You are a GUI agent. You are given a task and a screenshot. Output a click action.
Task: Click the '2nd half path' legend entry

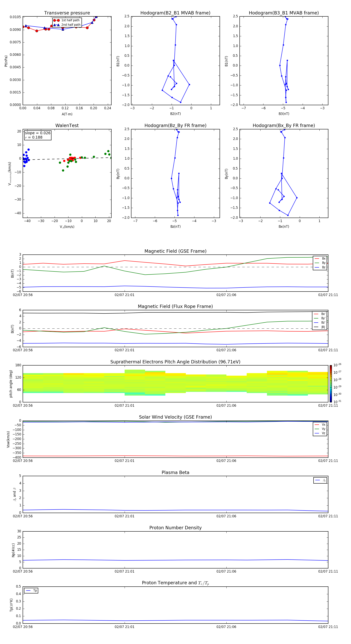click(x=67, y=25)
